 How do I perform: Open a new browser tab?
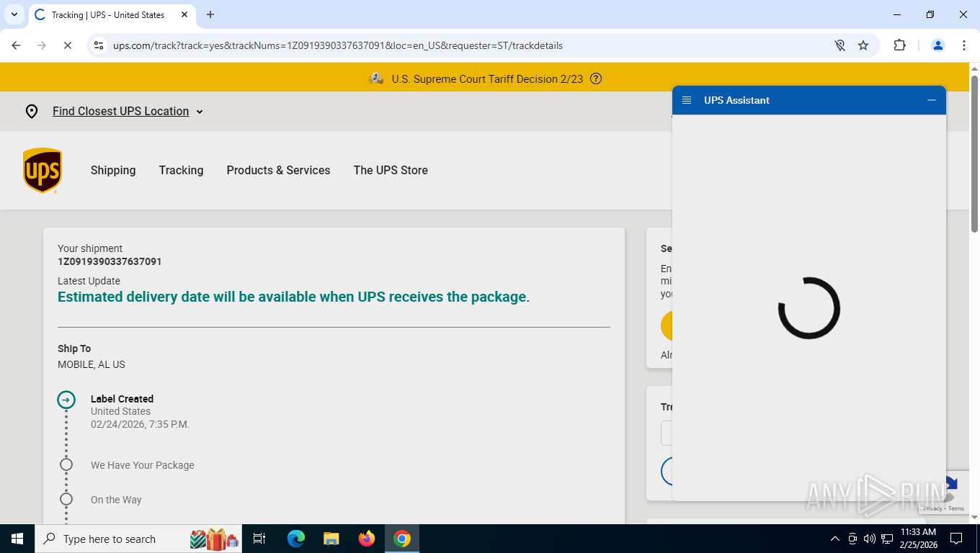tap(210, 14)
